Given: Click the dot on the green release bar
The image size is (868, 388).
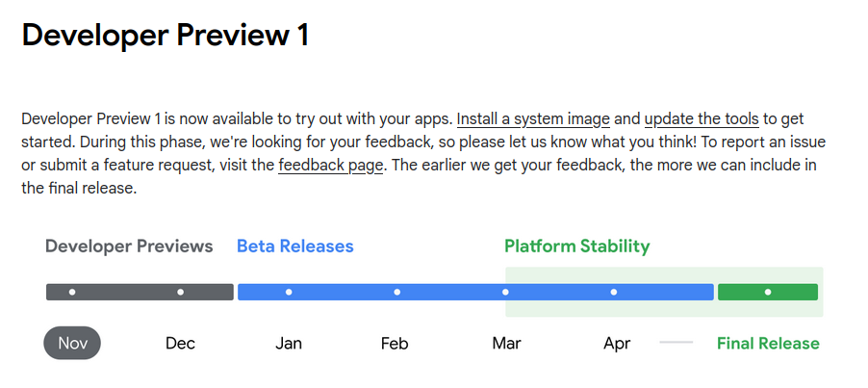Looking at the screenshot, I should click(768, 293).
